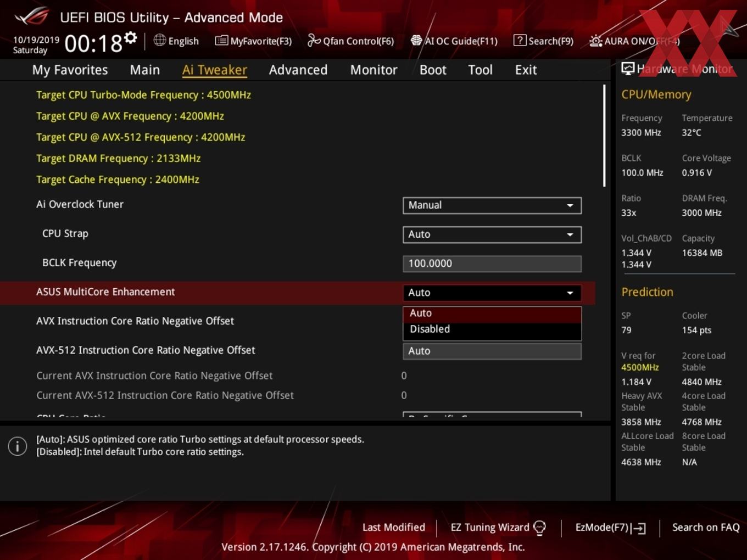Click the Prediction section heading
747x560 pixels.
pos(647,292)
